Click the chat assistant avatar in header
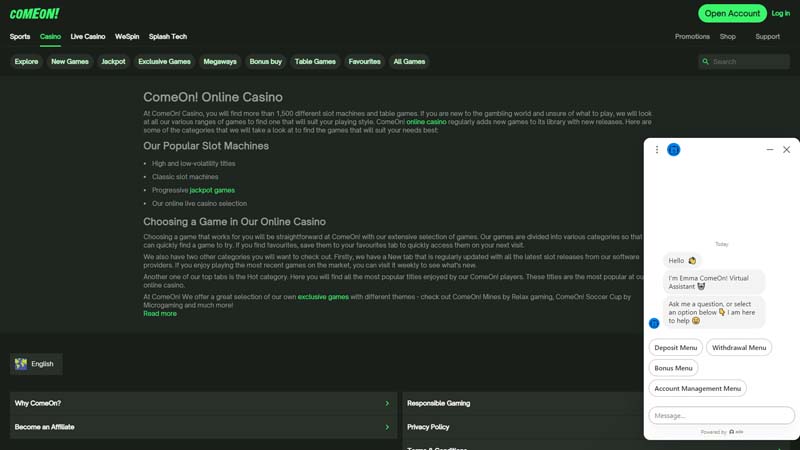Image resolution: width=800 pixels, height=450 pixels. pyautogui.click(x=673, y=149)
